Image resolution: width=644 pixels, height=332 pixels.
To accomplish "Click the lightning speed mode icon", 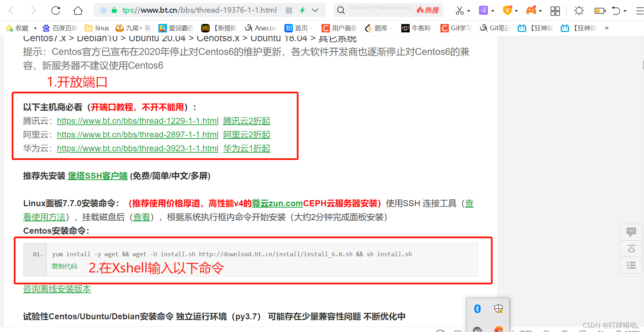I will 302,11.
